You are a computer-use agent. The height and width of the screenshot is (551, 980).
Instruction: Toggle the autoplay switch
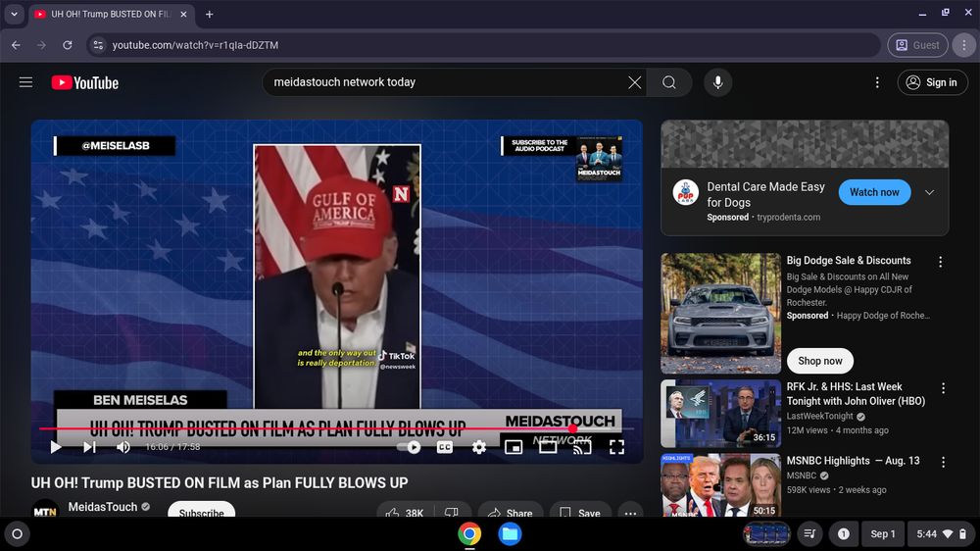coord(409,446)
